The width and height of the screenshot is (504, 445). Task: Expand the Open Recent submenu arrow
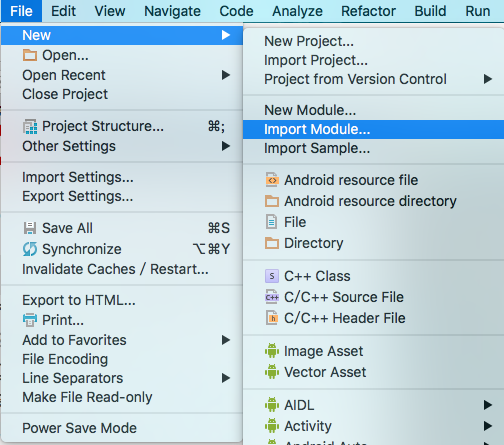click(x=226, y=75)
